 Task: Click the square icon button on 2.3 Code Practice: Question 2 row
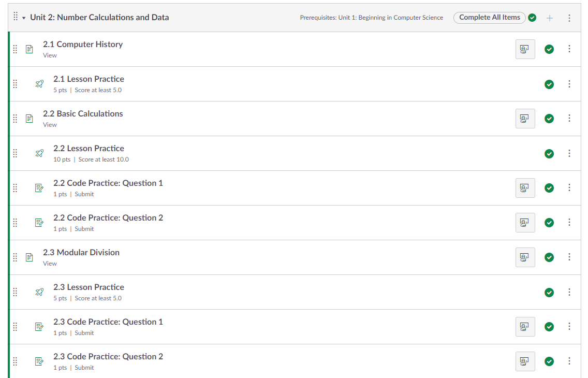click(x=525, y=361)
